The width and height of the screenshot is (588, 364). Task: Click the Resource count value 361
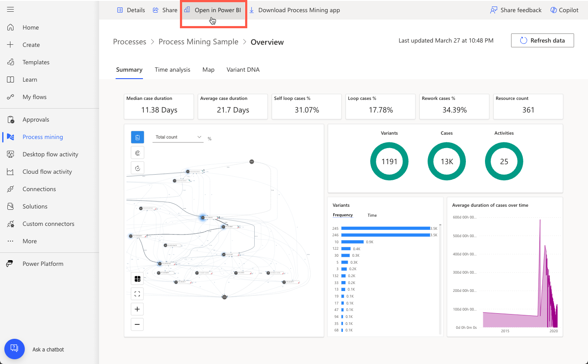(528, 110)
